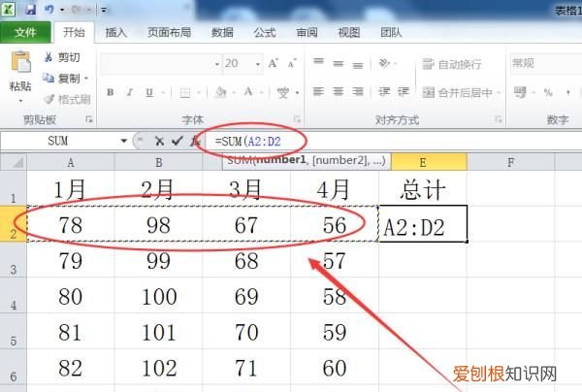
Task: Align text right icon
Action: click(x=358, y=91)
